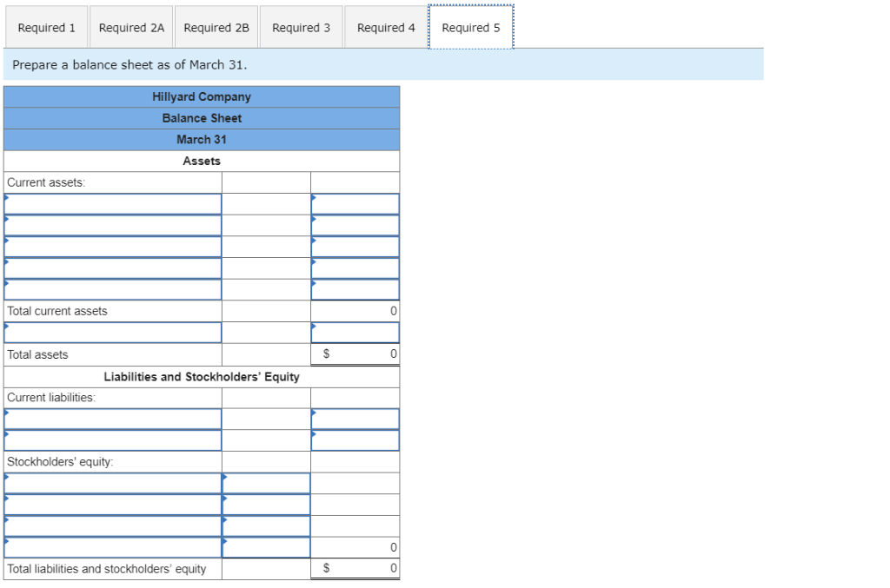Screen dimensions: 890x588
Task: Open the third account dropdown under Current assets
Action: pyautogui.click(x=113, y=247)
